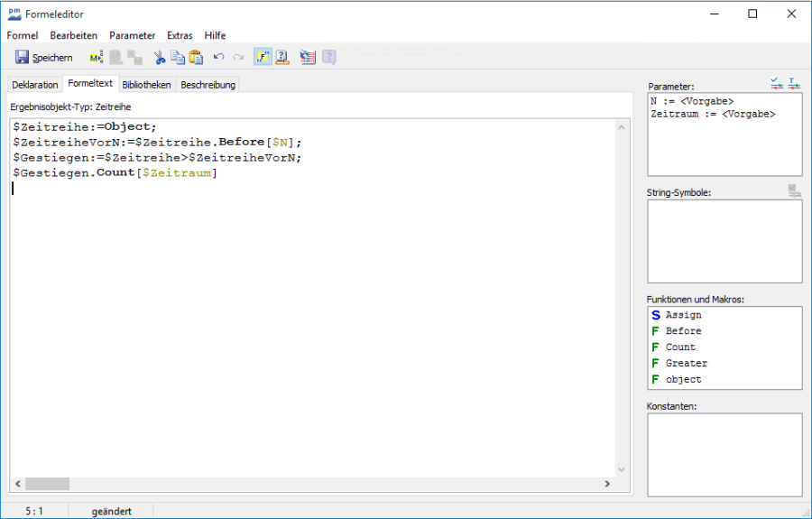
Task: Open the Formel menu
Action: coord(23,35)
